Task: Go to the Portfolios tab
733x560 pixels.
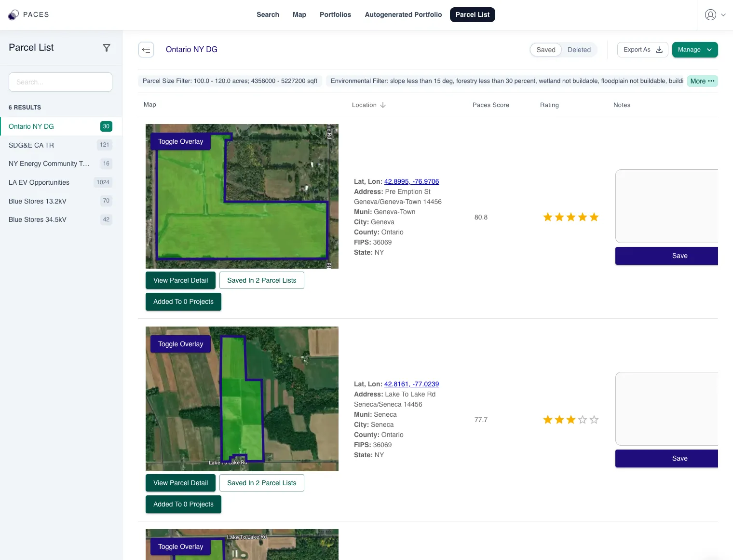Action: (335, 15)
